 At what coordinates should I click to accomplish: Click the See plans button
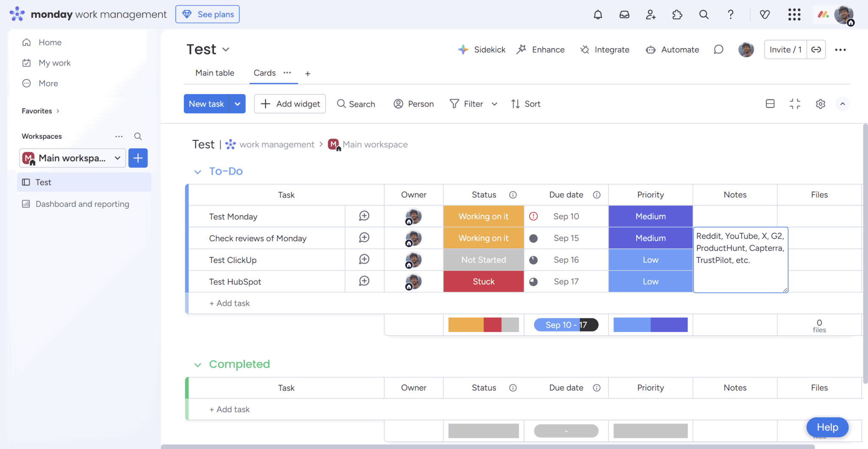[207, 14]
